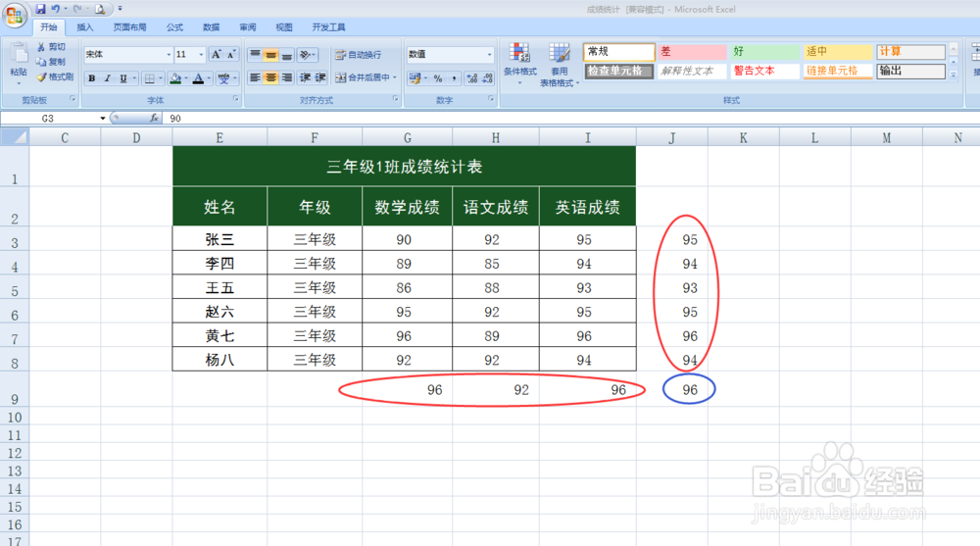Toggle italic formatting

(108, 78)
